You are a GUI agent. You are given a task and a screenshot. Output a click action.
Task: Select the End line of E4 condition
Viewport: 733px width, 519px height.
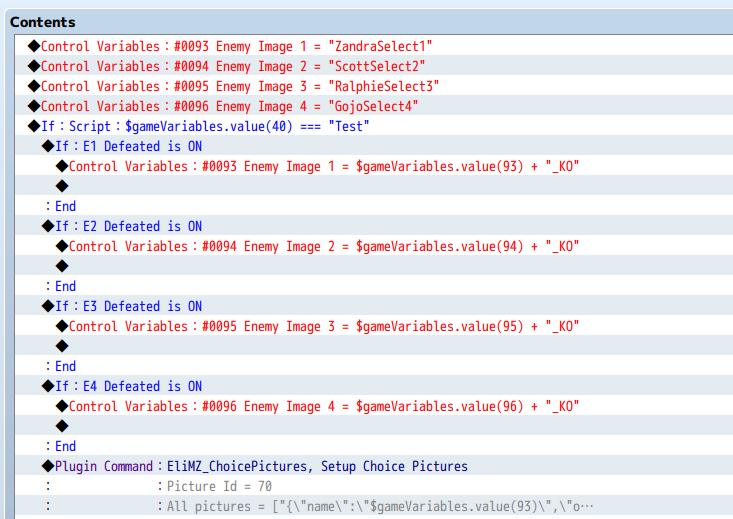pyautogui.click(x=374, y=446)
